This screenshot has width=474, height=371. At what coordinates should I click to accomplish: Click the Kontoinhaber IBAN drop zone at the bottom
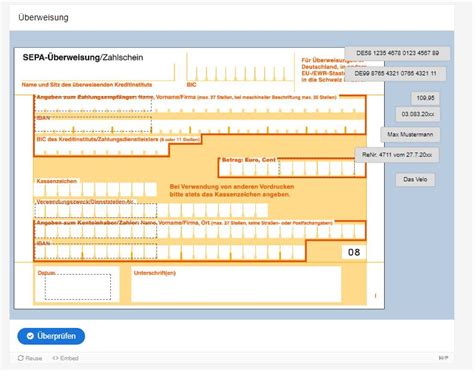pyautogui.click(x=96, y=251)
